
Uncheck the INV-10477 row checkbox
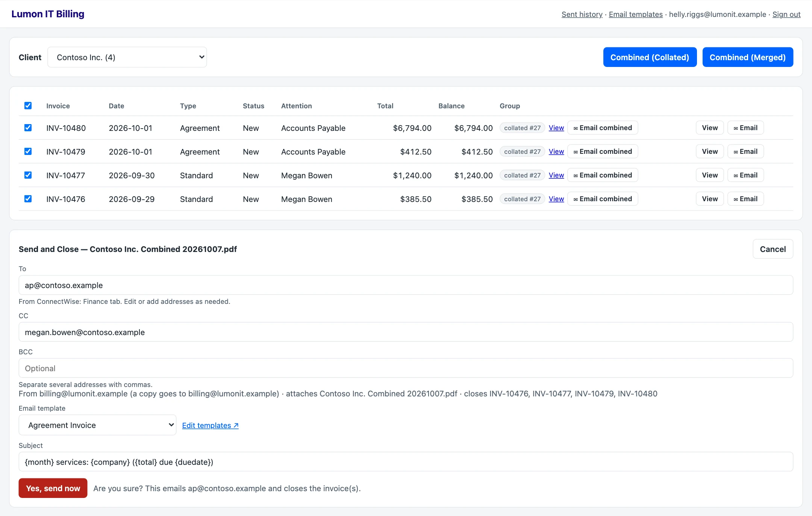click(28, 175)
